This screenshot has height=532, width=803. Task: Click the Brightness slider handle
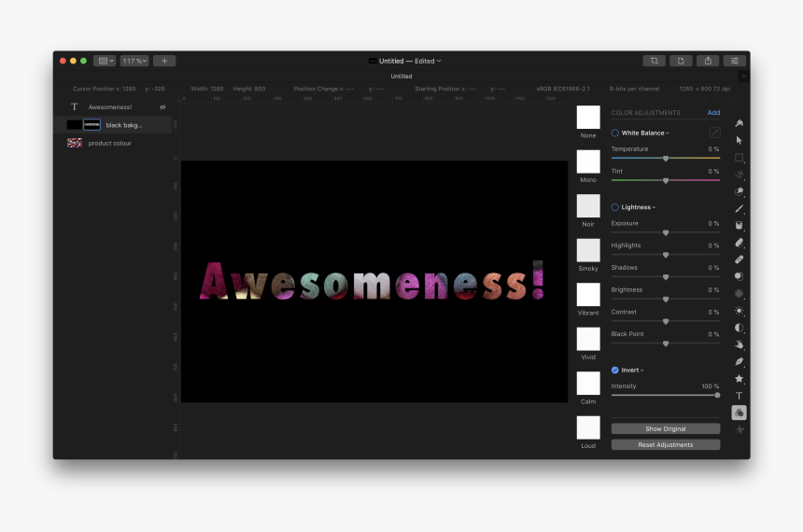(x=666, y=299)
